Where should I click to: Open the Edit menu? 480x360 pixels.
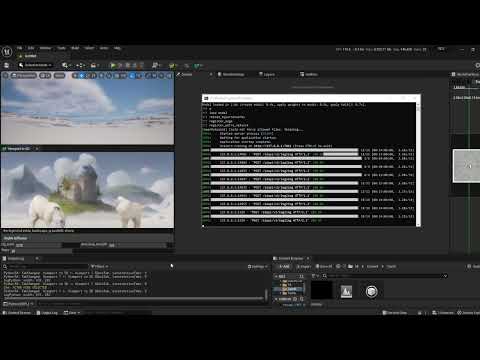(31, 48)
